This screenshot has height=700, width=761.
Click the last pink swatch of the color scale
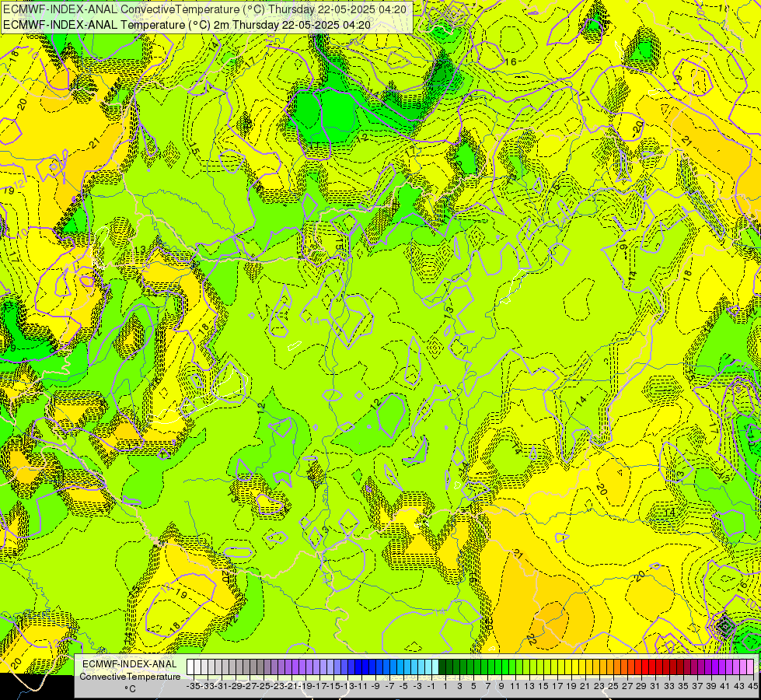point(750,667)
